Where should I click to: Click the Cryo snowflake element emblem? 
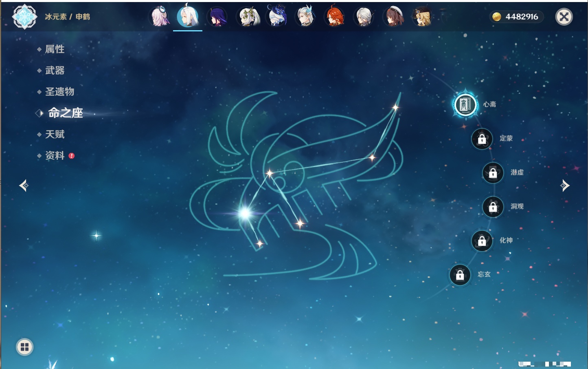click(24, 17)
